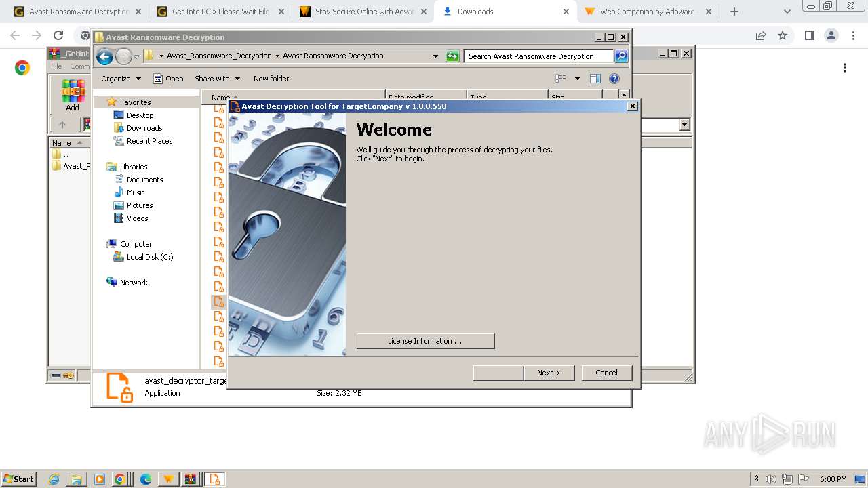Select Local Disk (C:)
The height and width of the screenshot is (488, 868).
[149, 257]
